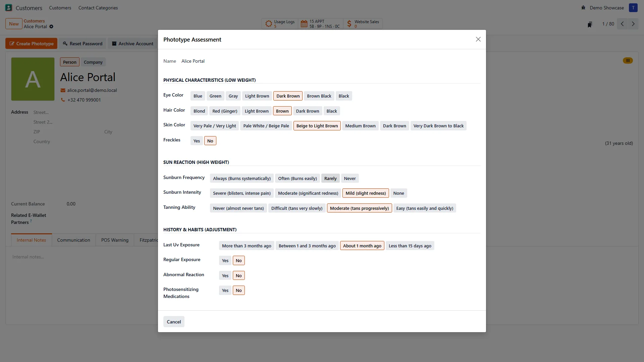
Task: Set Regular Exposure to Yes
Action: [225, 261]
